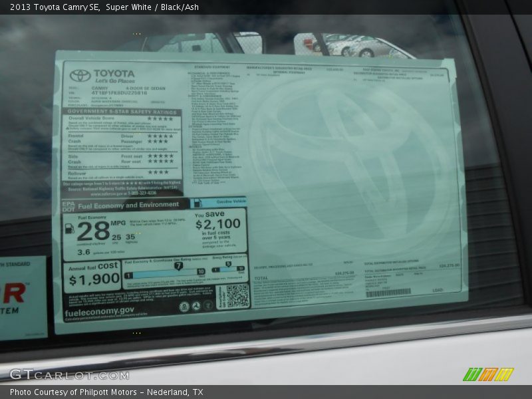Click the gas pump icon next to Gasoline Vehicle
Viewport: 532px width, 399px height.
[198, 203]
